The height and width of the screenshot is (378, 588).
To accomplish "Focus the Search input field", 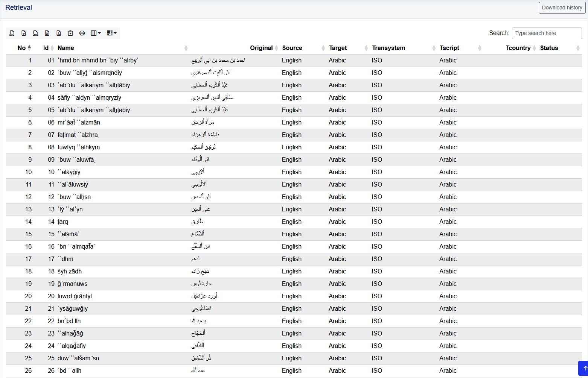I will 547,33.
